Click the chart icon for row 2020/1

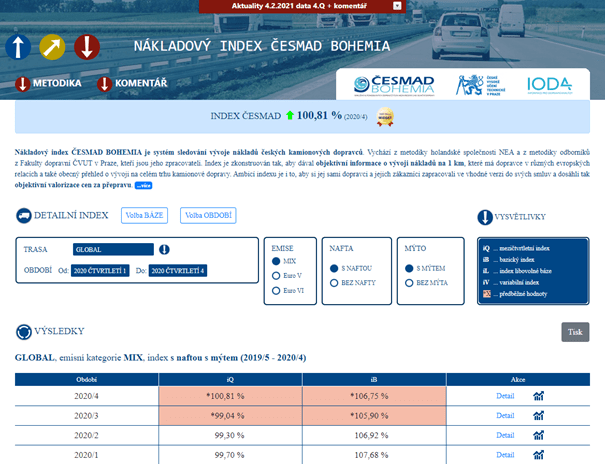[x=539, y=455]
